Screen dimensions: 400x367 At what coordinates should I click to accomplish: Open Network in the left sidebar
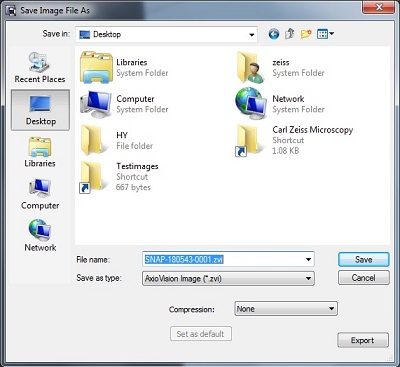(40, 236)
